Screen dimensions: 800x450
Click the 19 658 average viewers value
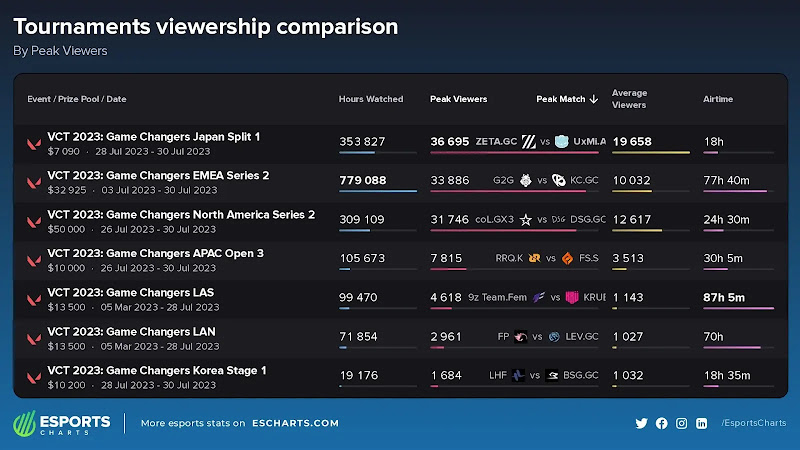point(632,141)
